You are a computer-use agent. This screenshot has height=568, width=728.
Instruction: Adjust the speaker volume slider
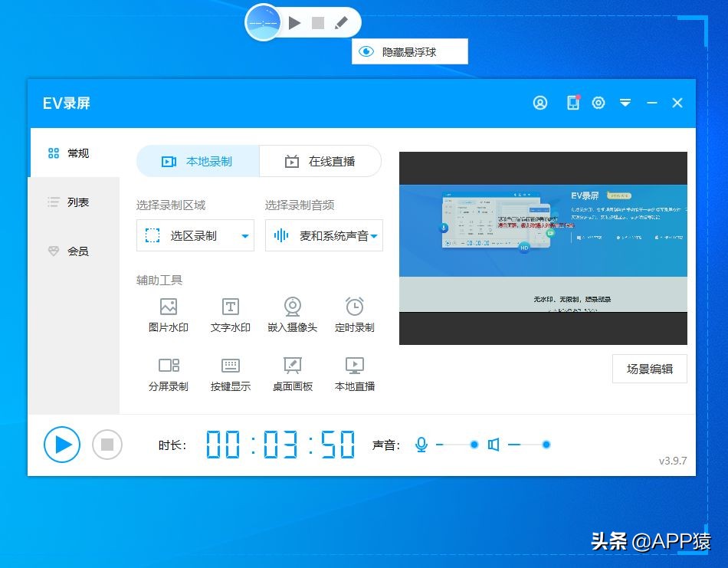coord(546,444)
